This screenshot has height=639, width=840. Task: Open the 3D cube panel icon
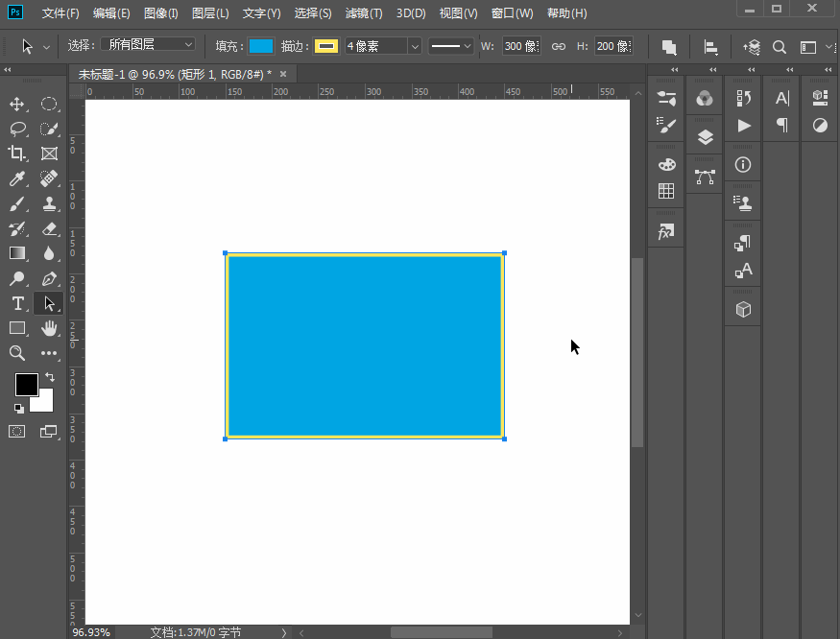[x=744, y=310]
